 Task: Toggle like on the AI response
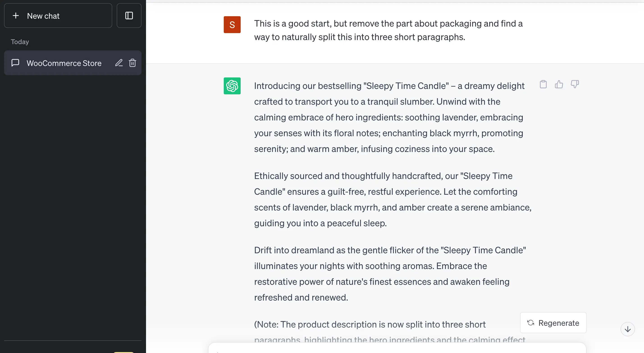[x=559, y=84]
